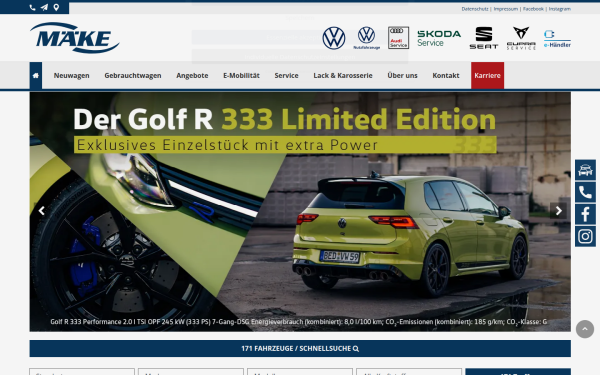Click the Cupra Service logo
600x375 pixels.
(x=521, y=38)
